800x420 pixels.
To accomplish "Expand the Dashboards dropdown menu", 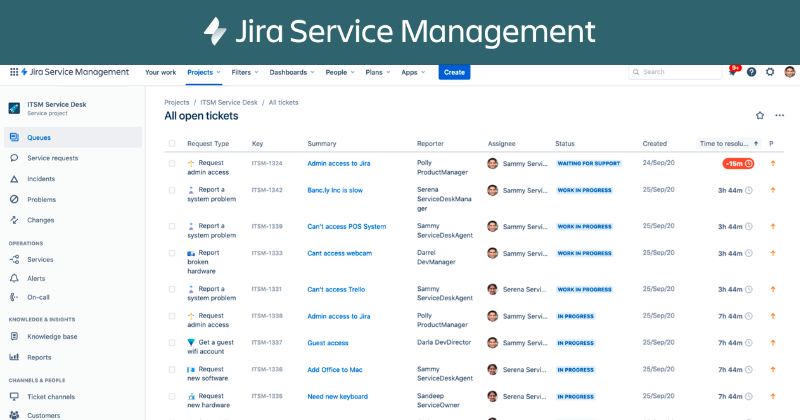I will pos(292,72).
